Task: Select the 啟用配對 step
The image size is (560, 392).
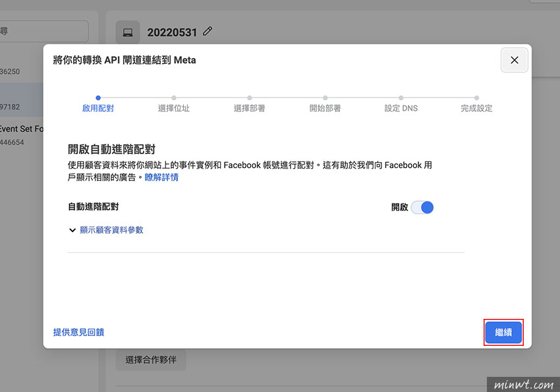Action: 98,104
